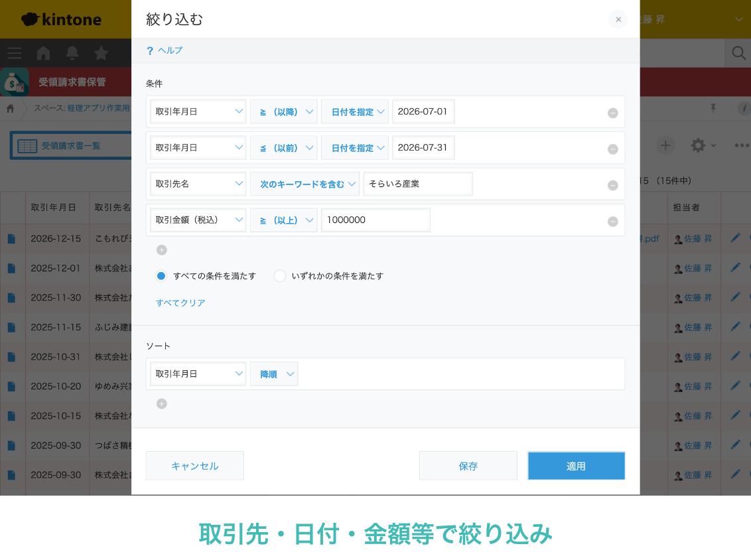
Task: Open 日付を指定 dropdown beside 2026-07-01
Action: [x=354, y=111]
